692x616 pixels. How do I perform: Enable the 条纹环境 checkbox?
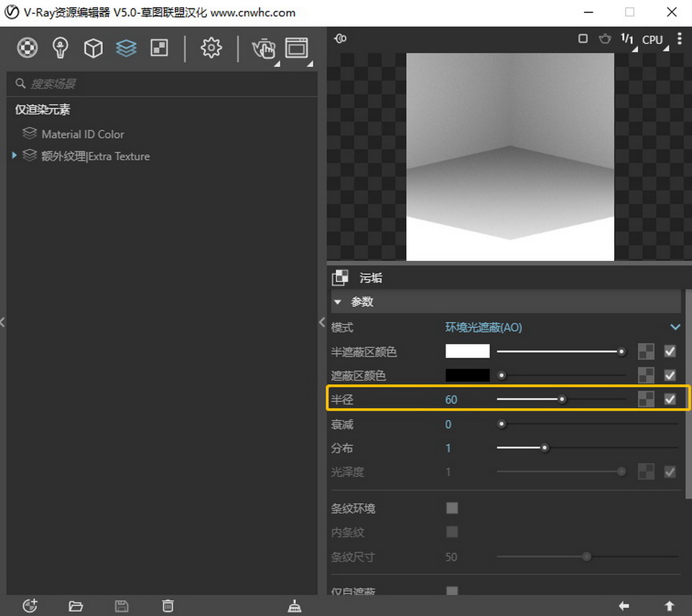tap(452, 509)
